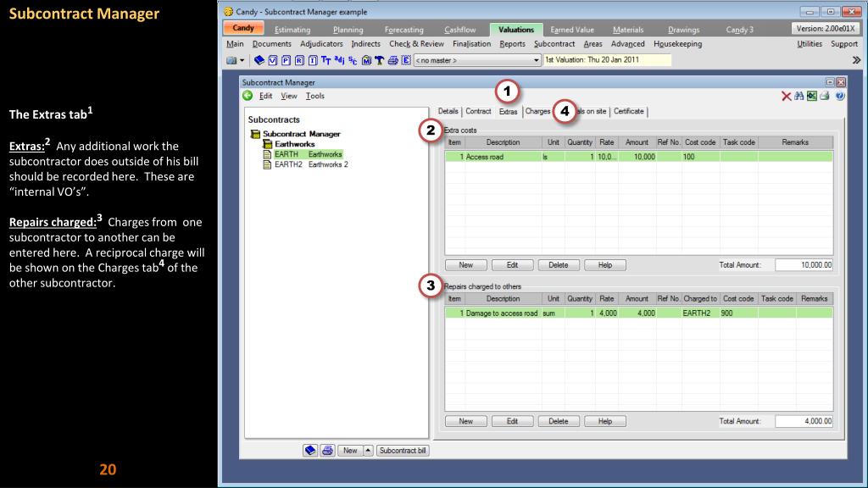Screen dimensions: 868x488
Task: Open the Estimating tab
Action: coord(292,30)
